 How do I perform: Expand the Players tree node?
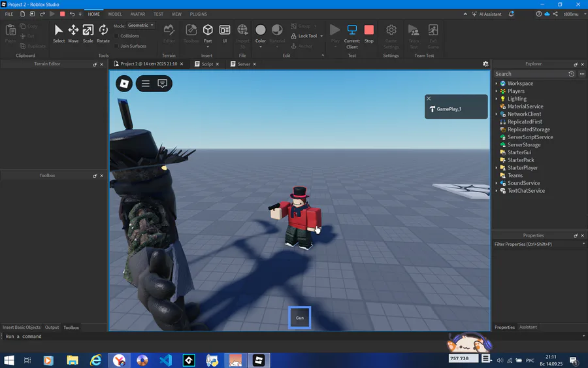pos(497,91)
